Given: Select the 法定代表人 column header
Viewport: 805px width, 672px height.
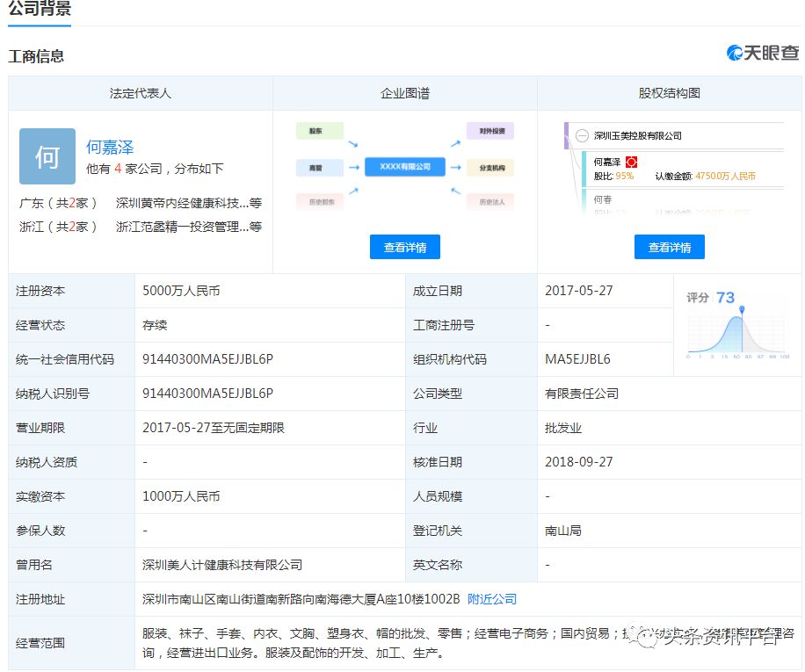Looking at the screenshot, I should 141,93.
